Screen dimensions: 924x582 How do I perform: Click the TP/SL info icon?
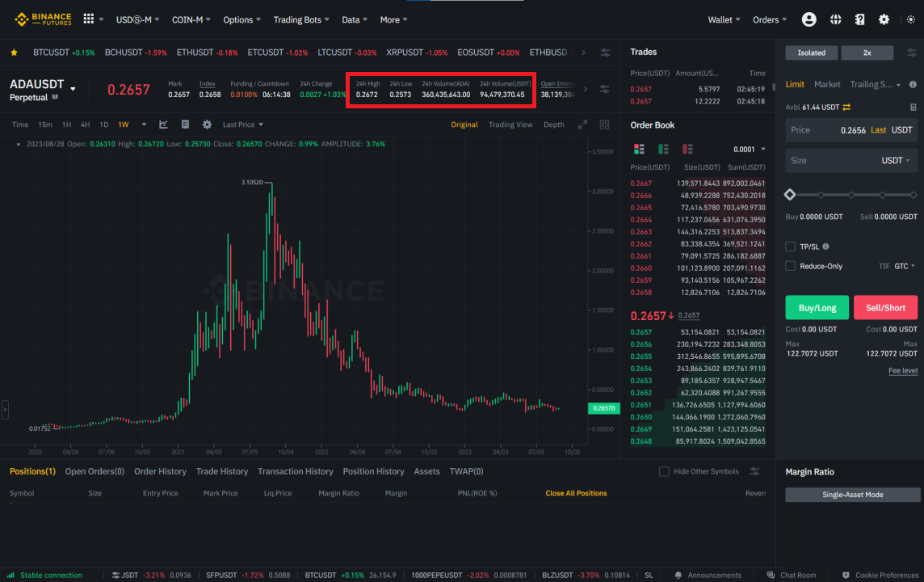pos(825,247)
